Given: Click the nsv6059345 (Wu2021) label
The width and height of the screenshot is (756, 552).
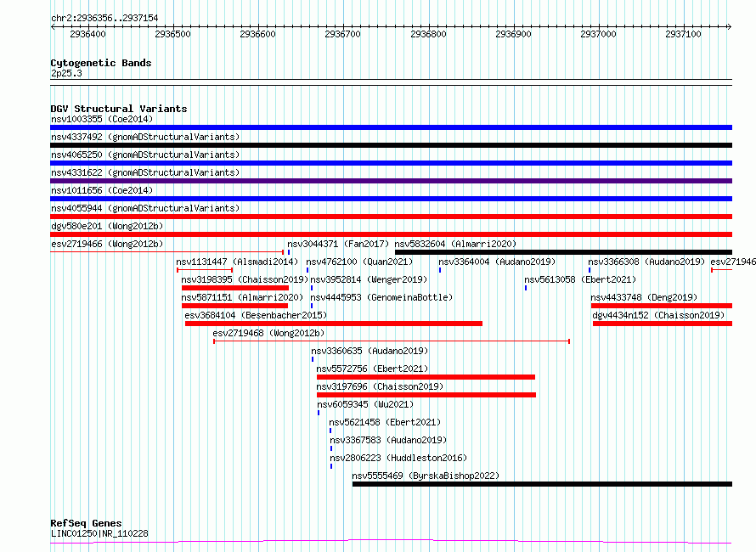Looking at the screenshot, I should click(365, 404).
